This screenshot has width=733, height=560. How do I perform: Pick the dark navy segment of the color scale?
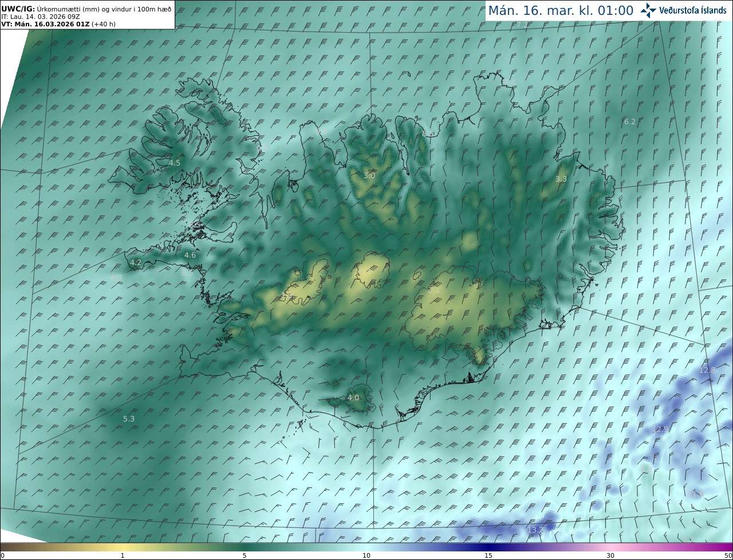pyautogui.click(x=488, y=547)
